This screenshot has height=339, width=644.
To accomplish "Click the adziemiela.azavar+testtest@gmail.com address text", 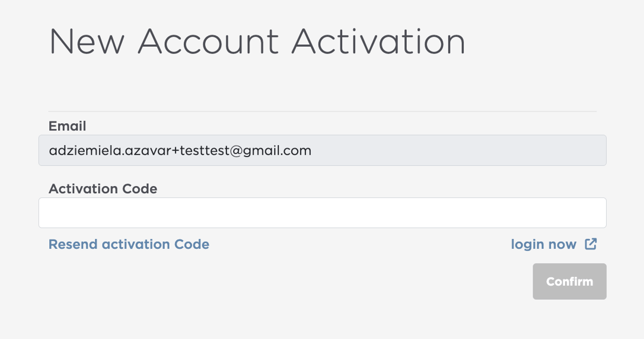I will [x=180, y=151].
